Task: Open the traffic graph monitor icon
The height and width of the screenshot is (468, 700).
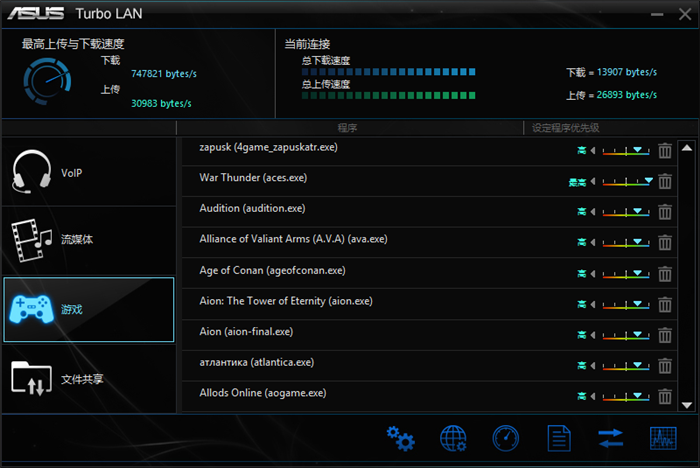Action: pos(663,438)
